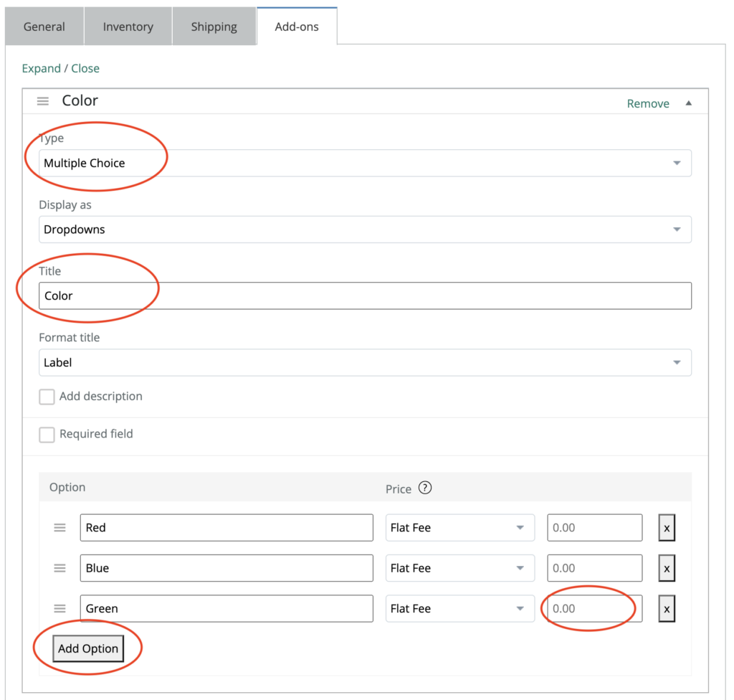734x700 pixels.
Task: Tick the Required field checkbox
Action: (x=47, y=435)
